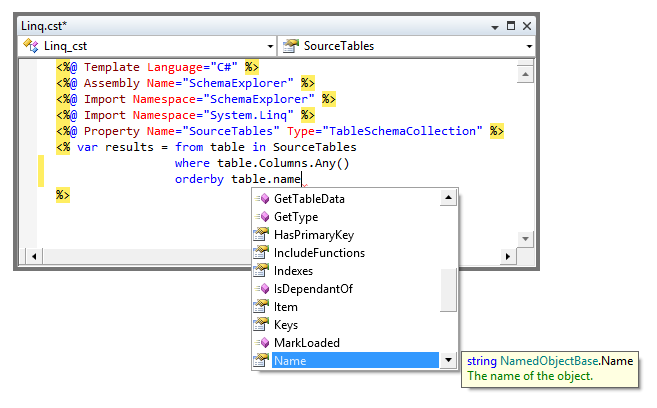Click the completion list scroll down arrow

[448, 360]
